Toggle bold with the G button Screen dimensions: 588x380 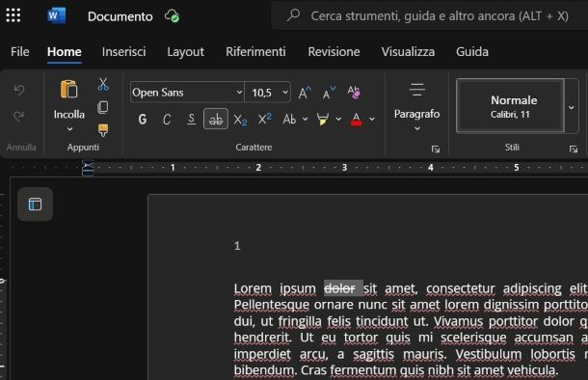pyautogui.click(x=143, y=120)
